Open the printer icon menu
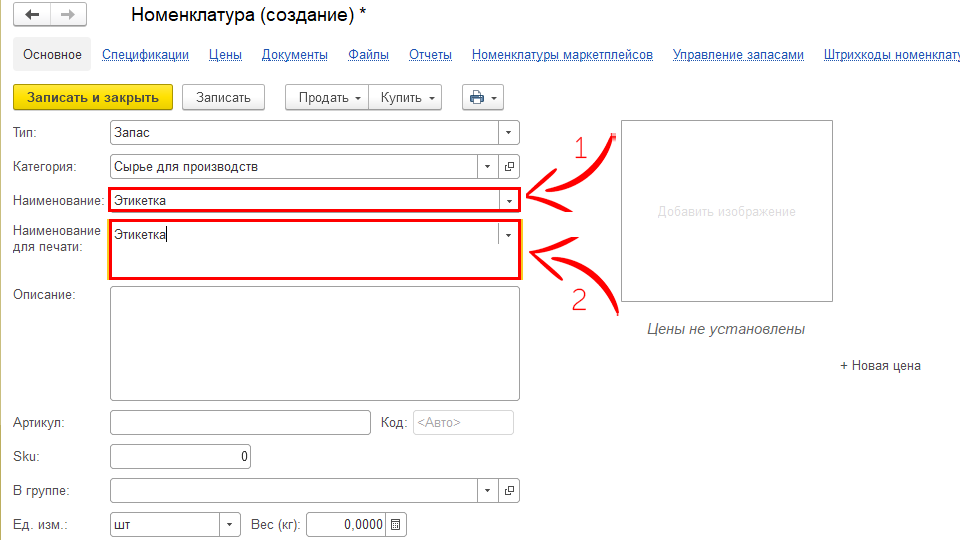This screenshot has width=960, height=540. click(x=482, y=97)
